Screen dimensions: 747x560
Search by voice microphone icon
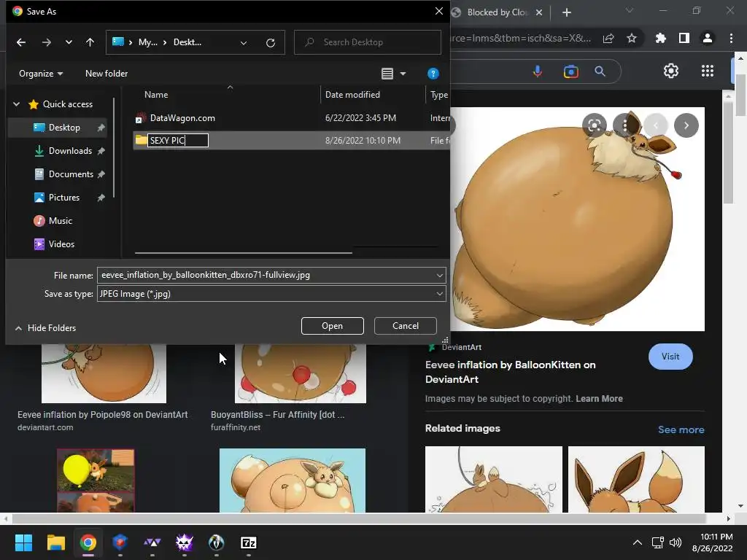(538, 71)
